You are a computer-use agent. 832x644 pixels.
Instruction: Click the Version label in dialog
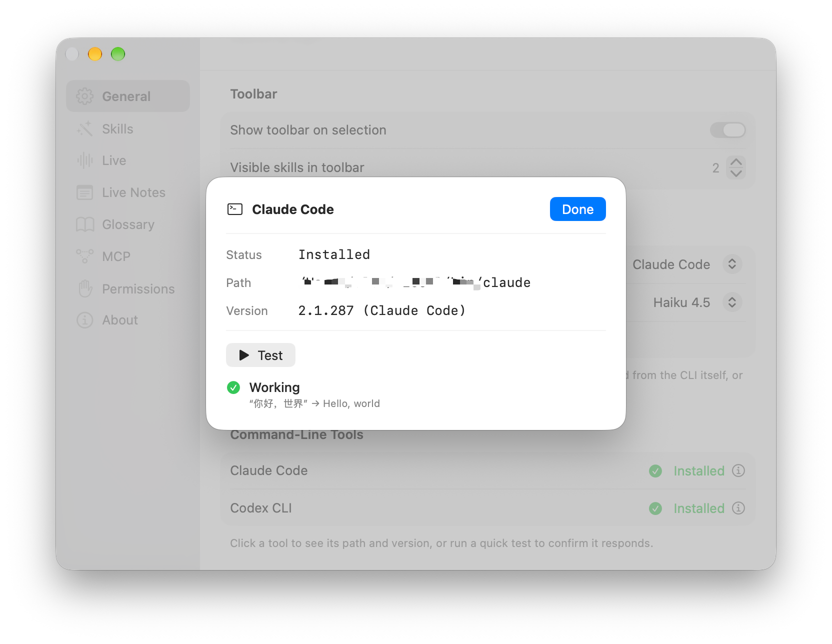(x=247, y=310)
